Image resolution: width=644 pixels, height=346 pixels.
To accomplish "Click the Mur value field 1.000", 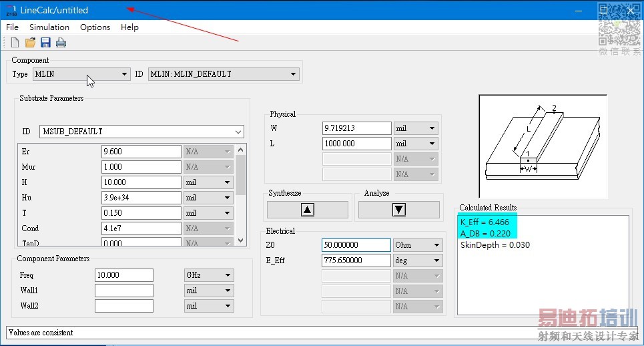I will coord(141,167).
